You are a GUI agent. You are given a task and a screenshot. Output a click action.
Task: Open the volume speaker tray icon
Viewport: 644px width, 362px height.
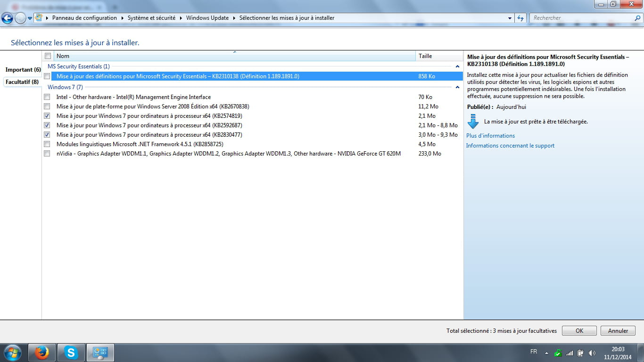click(x=593, y=353)
